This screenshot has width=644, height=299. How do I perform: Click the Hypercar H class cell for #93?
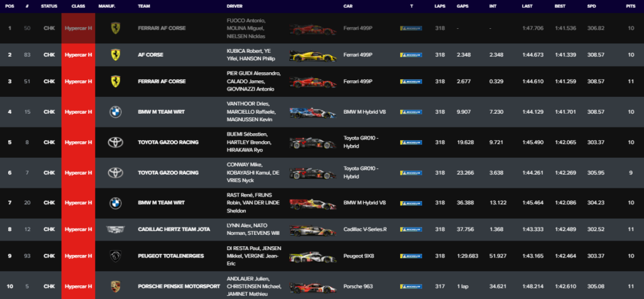(79, 256)
